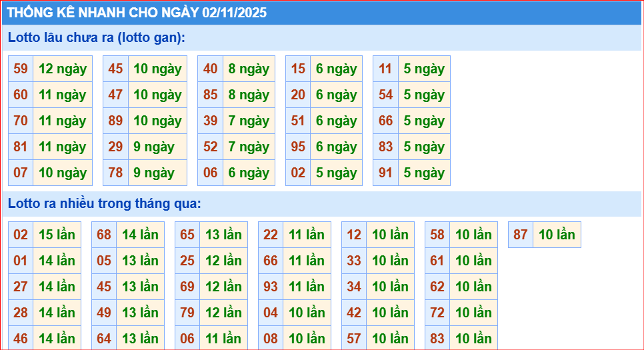Choose the '12 lần' cell next to number 25

coord(224,261)
